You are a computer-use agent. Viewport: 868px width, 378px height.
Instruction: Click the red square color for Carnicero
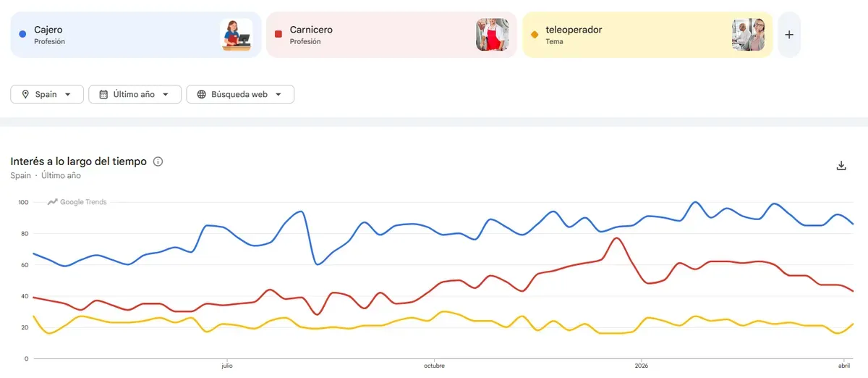tap(278, 34)
